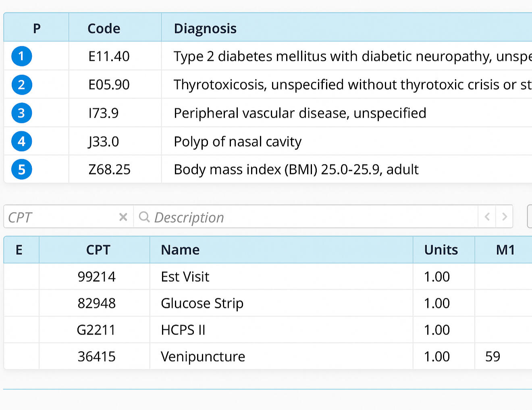
Task: Sort by the Code column header
Action: click(104, 28)
